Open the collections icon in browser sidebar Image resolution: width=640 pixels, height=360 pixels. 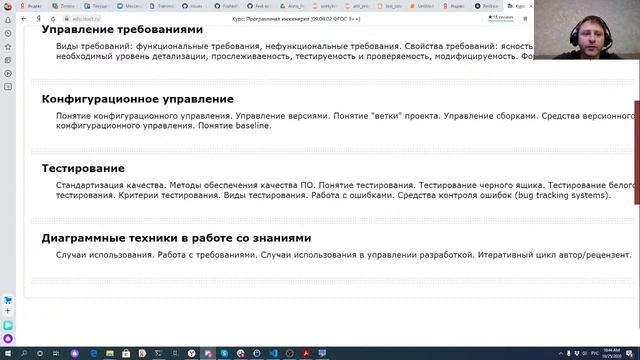(8, 60)
